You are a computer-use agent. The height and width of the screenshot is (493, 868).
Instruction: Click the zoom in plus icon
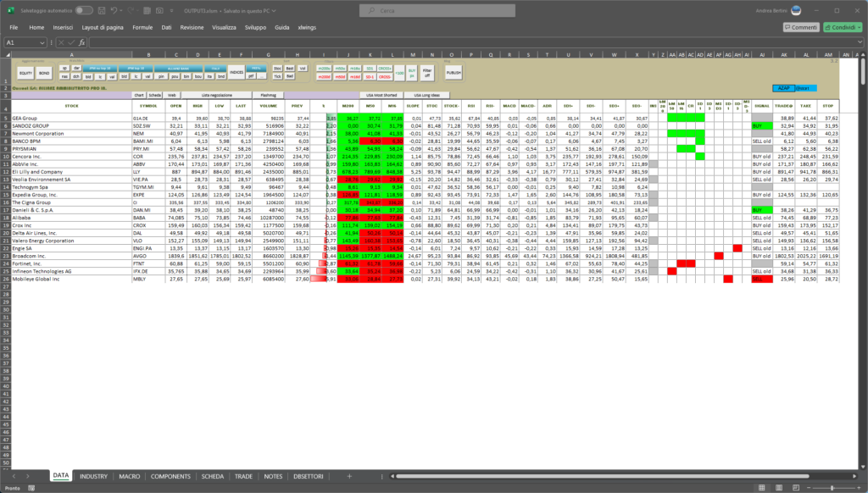click(x=859, y=488)
